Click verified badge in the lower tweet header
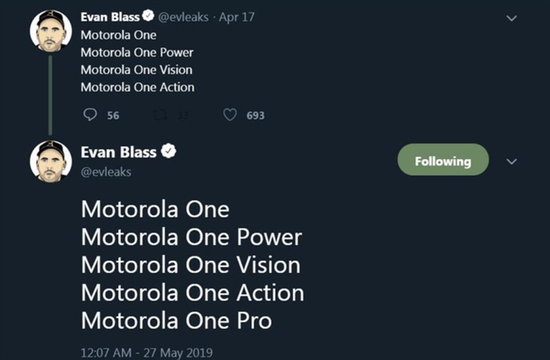The image size is (550, 360). point(169,151)
